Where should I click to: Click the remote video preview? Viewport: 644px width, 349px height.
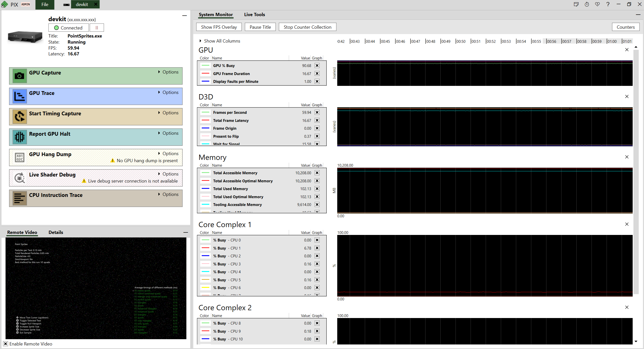click(x=96, y=288)
